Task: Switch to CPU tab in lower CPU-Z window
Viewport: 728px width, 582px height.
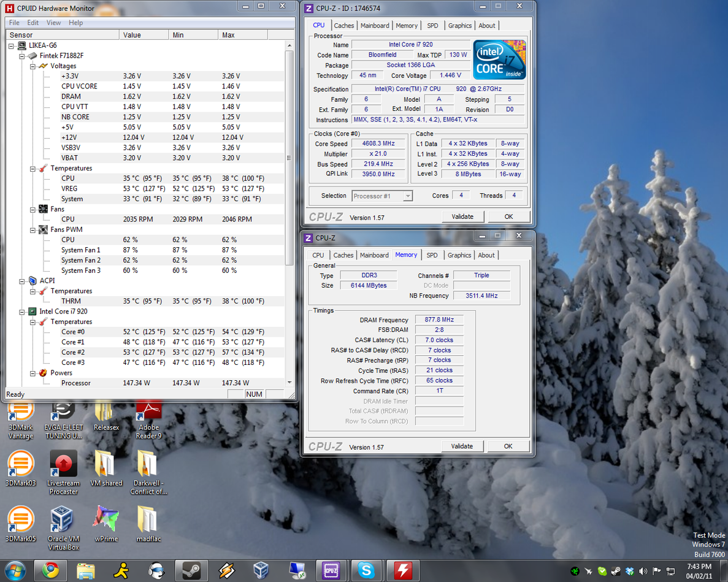Action: tap(318, 255)
